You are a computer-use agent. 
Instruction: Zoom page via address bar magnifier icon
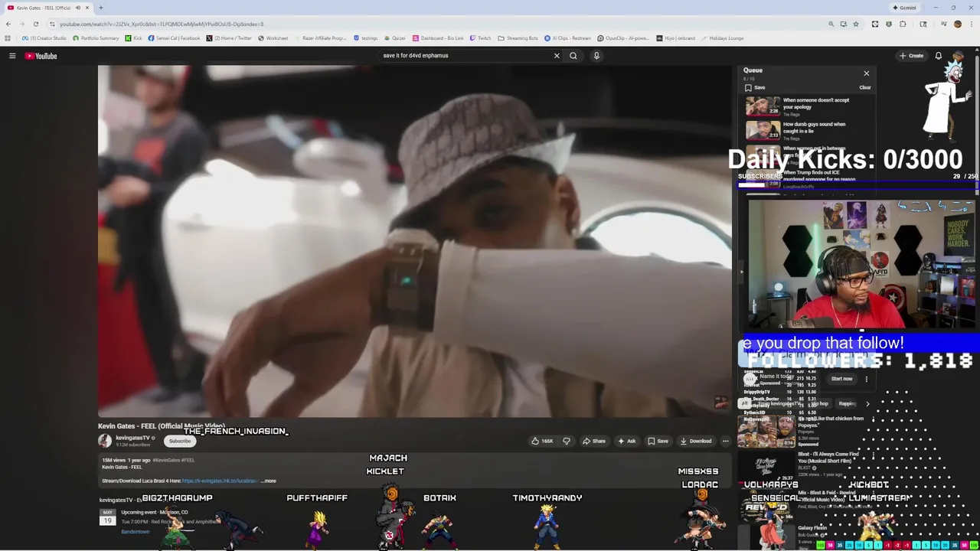coord(831,24)
